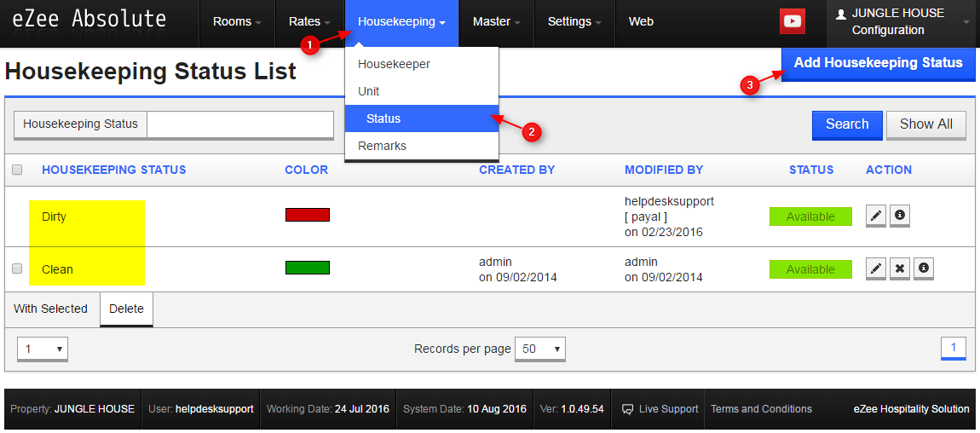Open the Web menu item
Screen dimensions: 980x433
click(x=641, y=22)
